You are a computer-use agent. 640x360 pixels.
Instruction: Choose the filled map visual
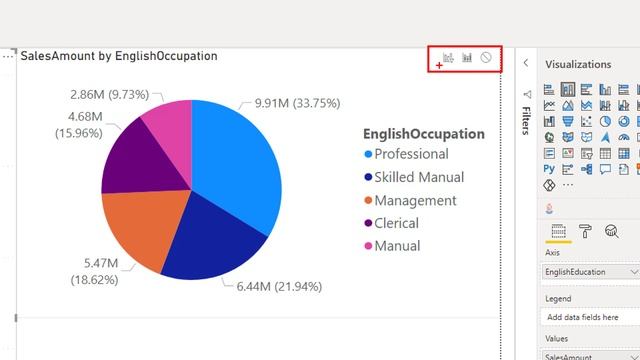[x=568, y=137]
